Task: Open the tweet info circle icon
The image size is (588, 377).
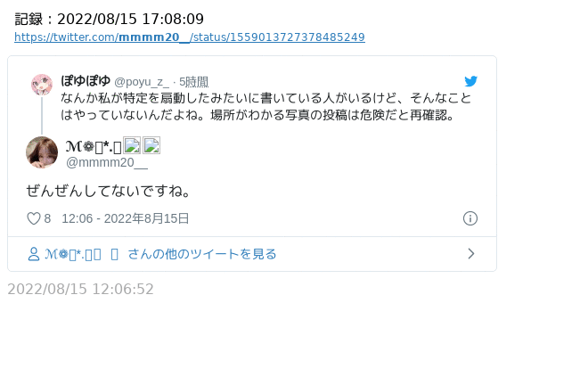Action: coord(470,218)
